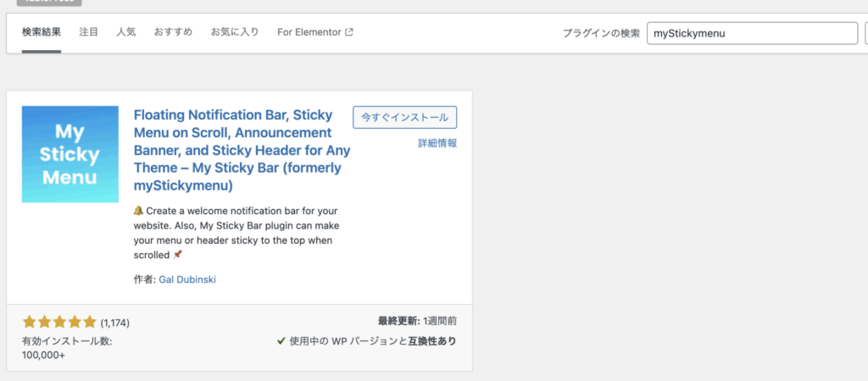Click the plugin search field containing myStickymenu
Image resolution: width=868 pixels, height=381 pixels.
click(x=752, y=33)
